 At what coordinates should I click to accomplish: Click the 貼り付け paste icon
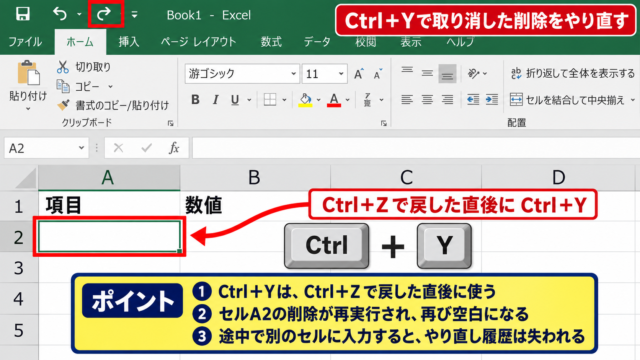point(28,74)
